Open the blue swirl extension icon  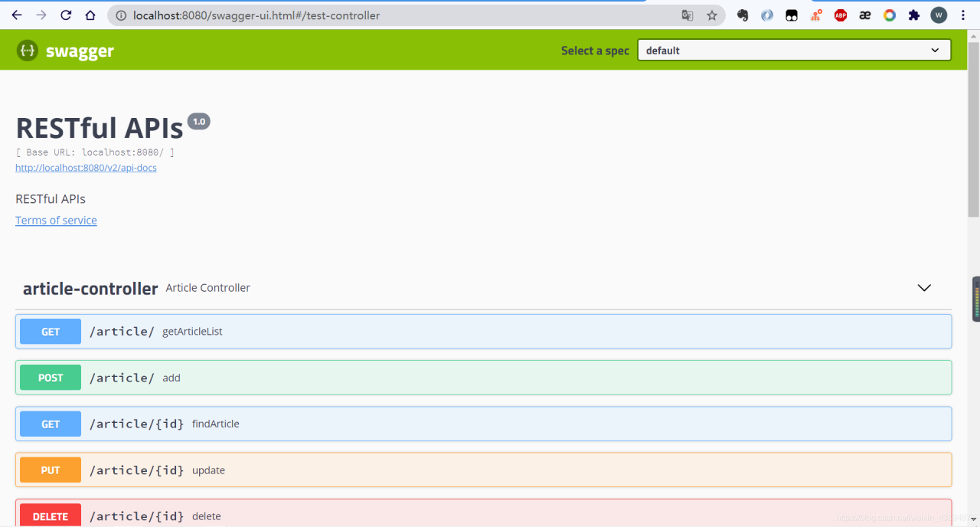(x=767, y=15)
